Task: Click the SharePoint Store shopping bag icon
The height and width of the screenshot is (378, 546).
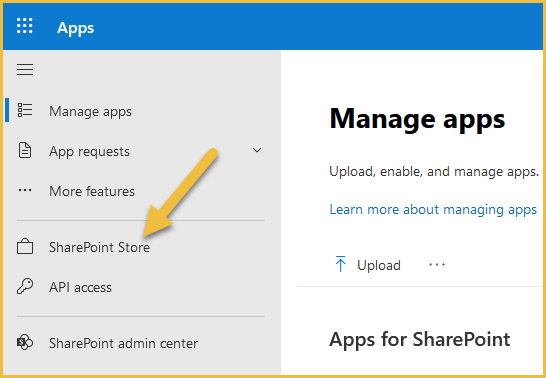Action: (x=25, y=246)
